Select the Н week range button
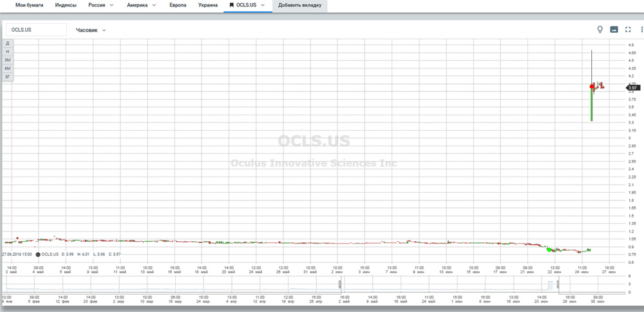This screenshot has width=644, height=312. 7,52
